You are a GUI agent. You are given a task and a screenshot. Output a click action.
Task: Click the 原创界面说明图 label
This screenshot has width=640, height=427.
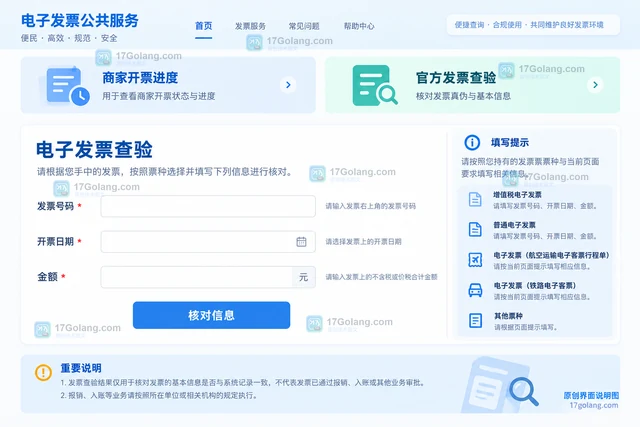[591, 395]
